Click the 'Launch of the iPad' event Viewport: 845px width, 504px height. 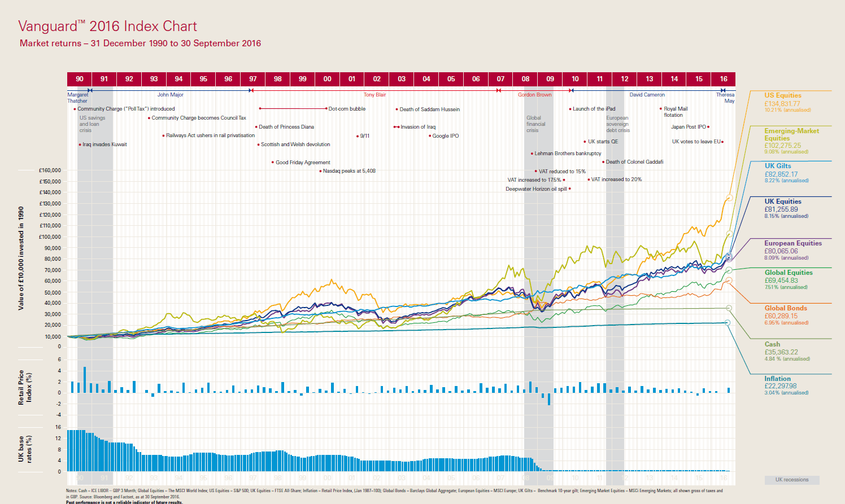[594, 109]
